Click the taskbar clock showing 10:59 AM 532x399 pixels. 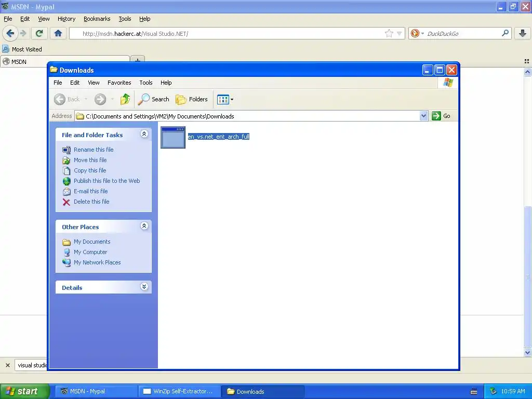tap(513, 391)
